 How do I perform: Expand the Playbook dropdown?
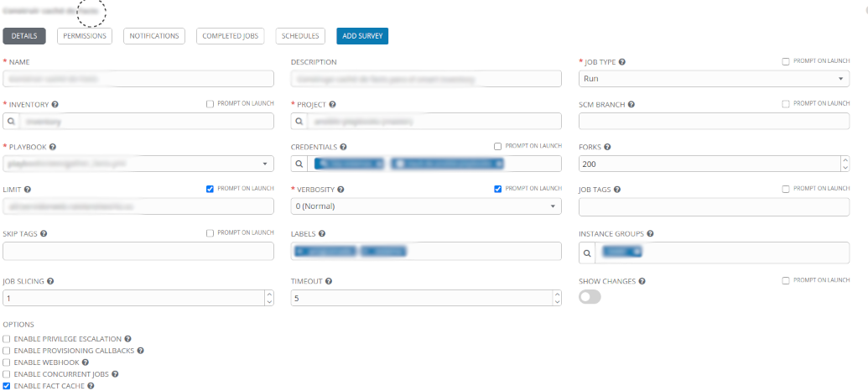click(x=138, y=164)
